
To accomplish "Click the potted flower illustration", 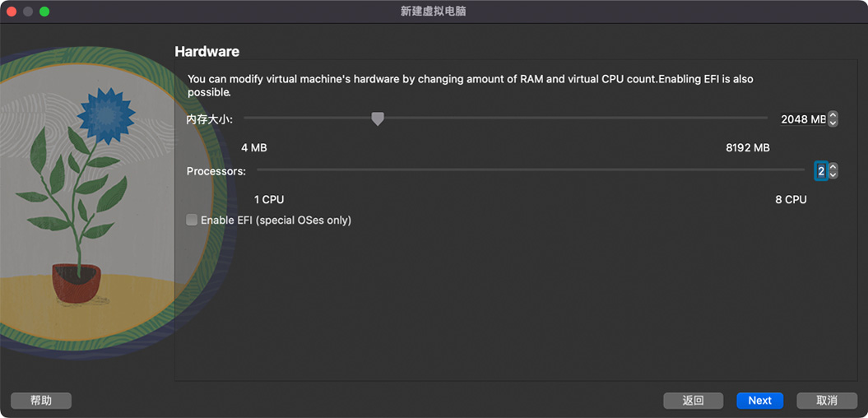I will tap(78, 197).
